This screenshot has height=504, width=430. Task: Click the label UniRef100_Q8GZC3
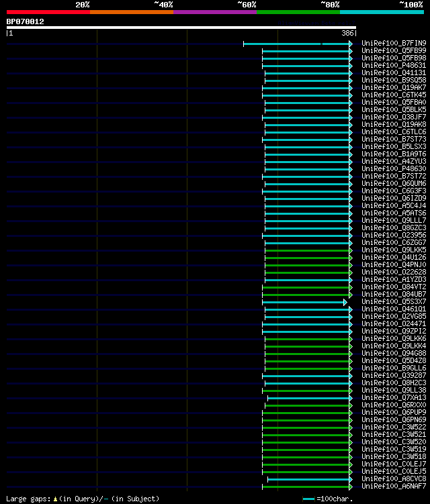[394, 228]
